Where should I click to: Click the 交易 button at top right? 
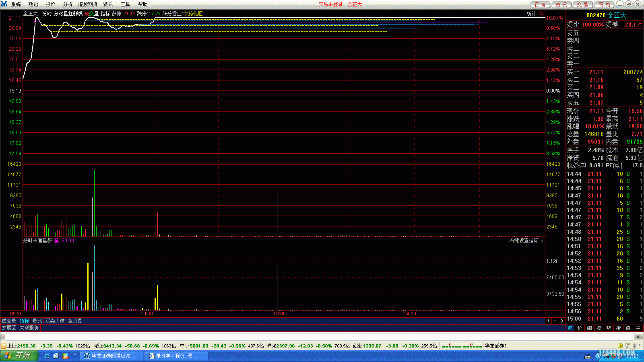[x=582, y=4]
